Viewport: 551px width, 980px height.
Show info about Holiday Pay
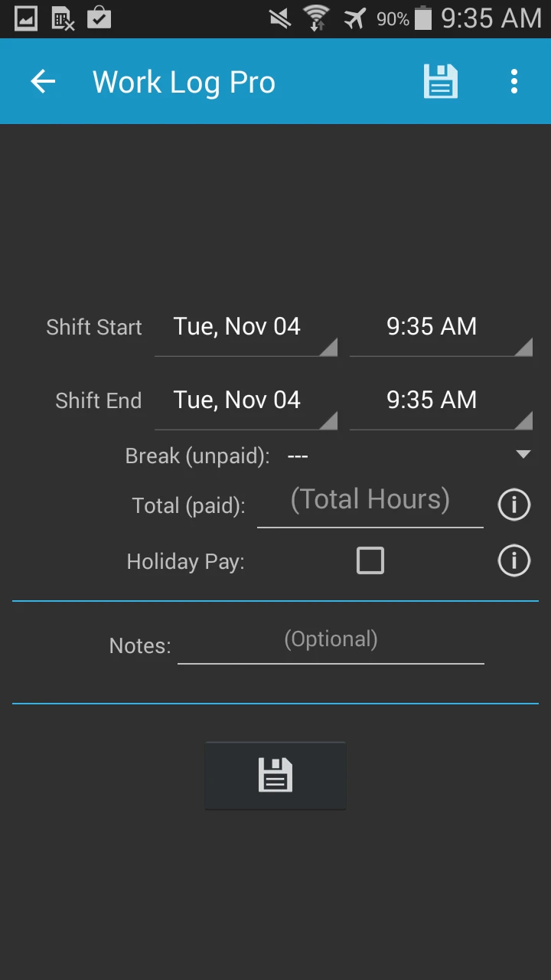[x=514, y=561]
